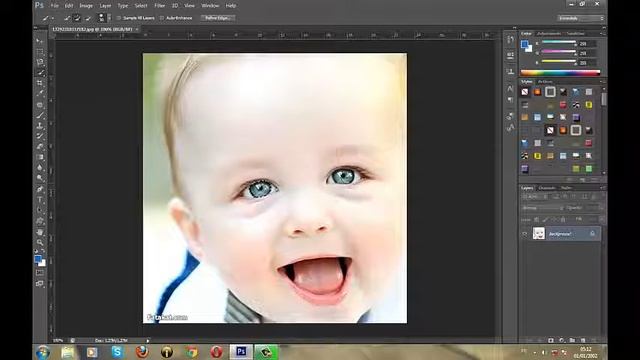Open the File menu
The width and height of the screenshot is (640, 360).
(55, 6)
